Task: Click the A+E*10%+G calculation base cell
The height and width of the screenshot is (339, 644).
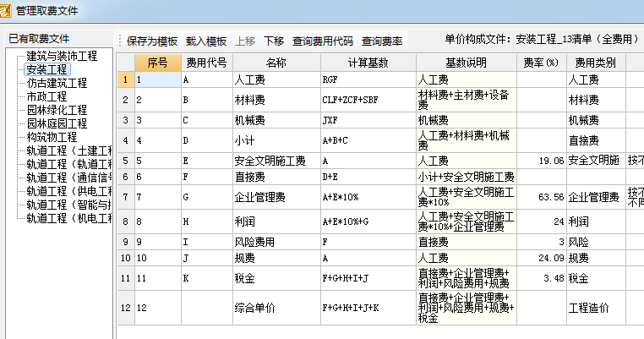Action: tap(368, 221)
